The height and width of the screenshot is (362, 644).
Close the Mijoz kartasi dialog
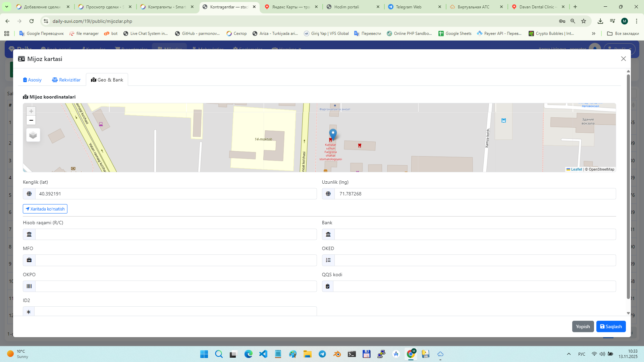(x=623, y=59)
